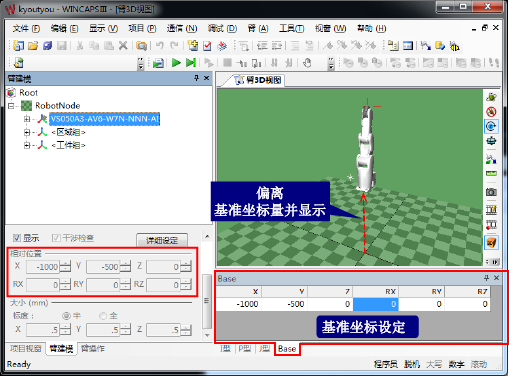509x377 pixels.
Task: Pin the Base panel with pushpin icon
Action: (486, 278)
